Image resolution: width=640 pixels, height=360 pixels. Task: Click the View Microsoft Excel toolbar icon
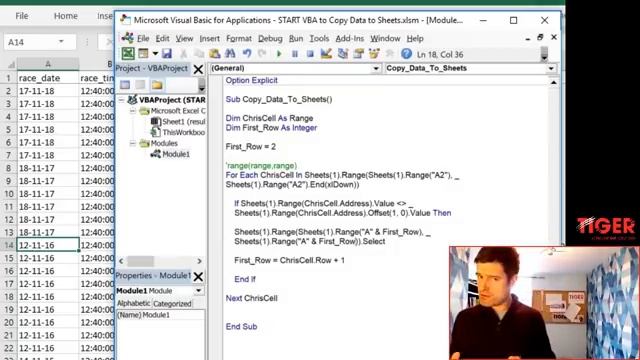click(128, 53)
